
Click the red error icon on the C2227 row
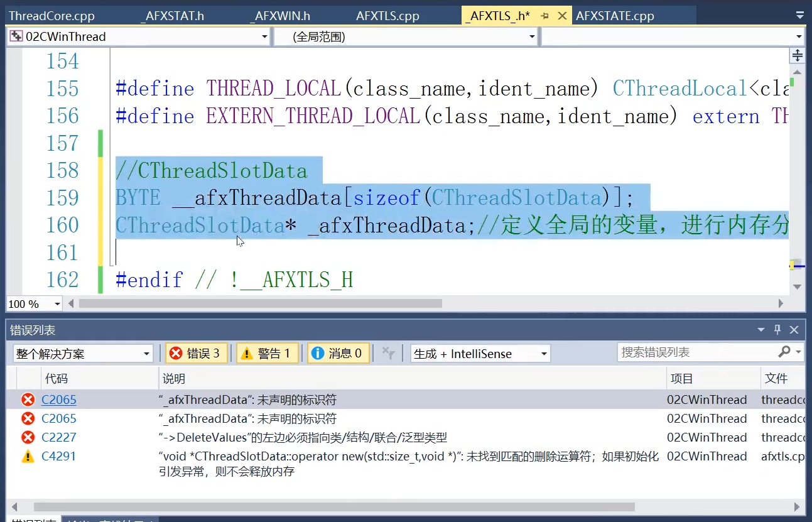click(28, 437)
